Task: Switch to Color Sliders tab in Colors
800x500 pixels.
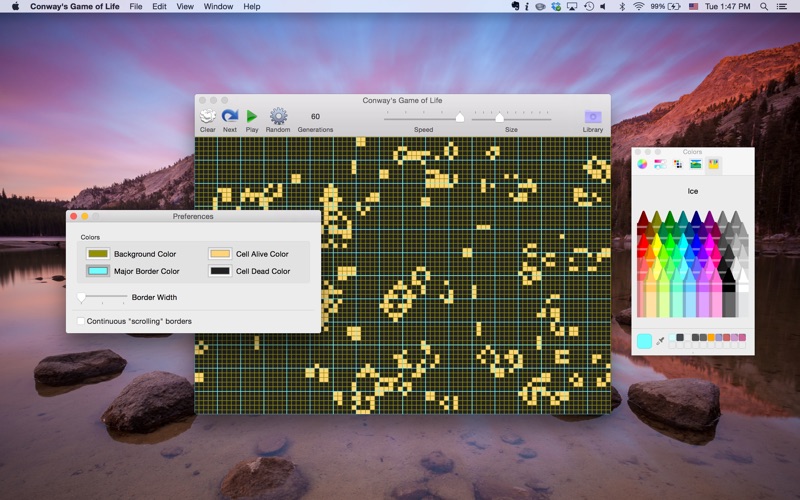Action: [x=660, y=164]
